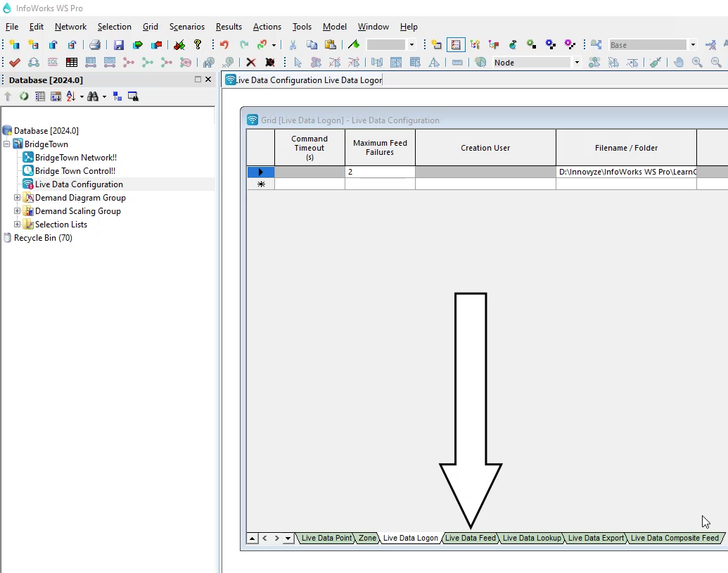728x573 pixels.
Task: Expand the Demand Diagram Group node
Action: [x=17, y=198]
